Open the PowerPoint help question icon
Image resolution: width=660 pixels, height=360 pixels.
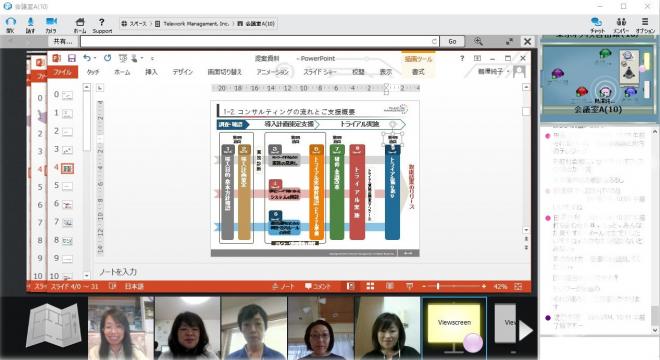click(x=462, y=58)
